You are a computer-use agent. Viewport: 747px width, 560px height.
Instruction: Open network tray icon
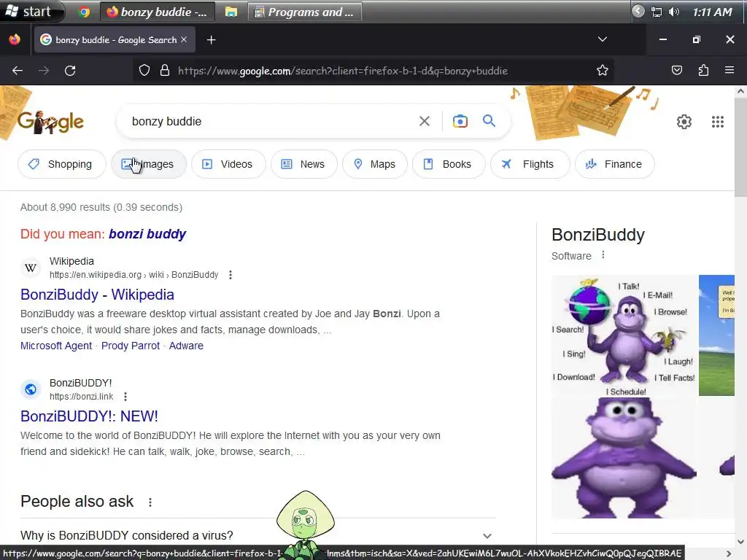coord(657,12)
